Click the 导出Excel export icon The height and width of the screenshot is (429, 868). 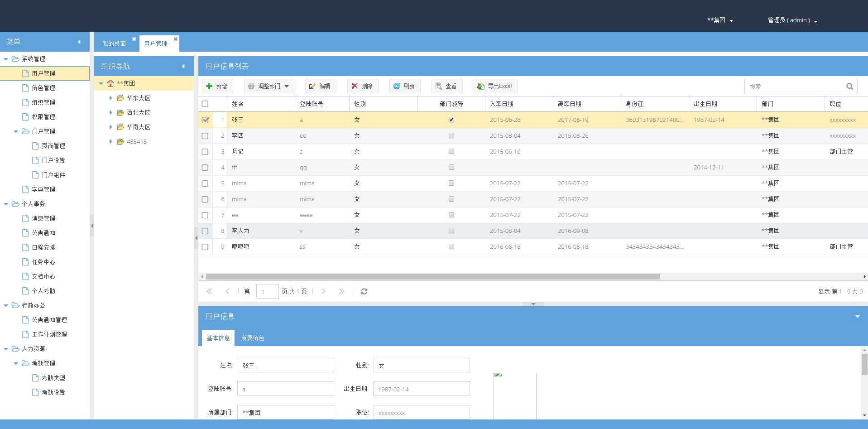[480, 86]
